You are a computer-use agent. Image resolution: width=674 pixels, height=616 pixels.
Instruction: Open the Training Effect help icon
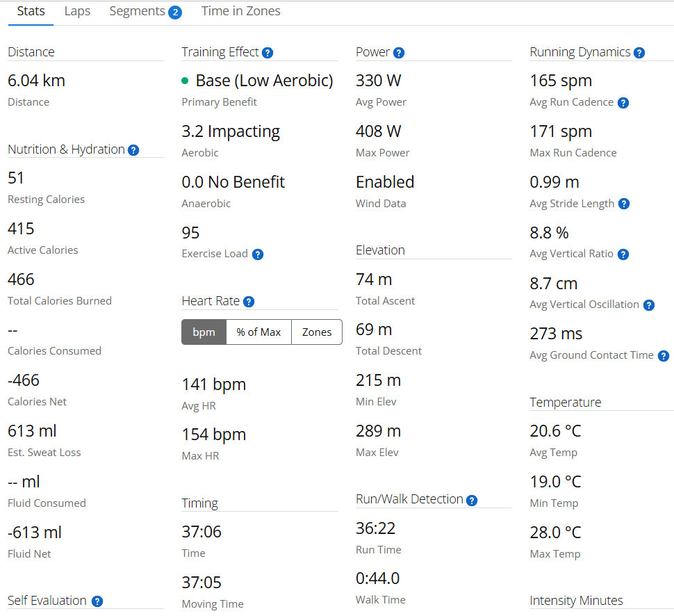pyautogui.click(x=268, y=52)
